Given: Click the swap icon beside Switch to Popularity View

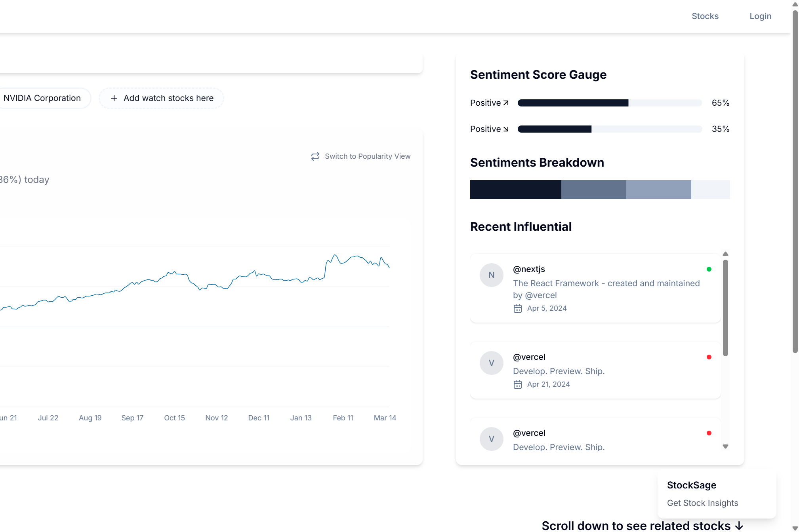Looking at the screenshot, I should point(315,156).
